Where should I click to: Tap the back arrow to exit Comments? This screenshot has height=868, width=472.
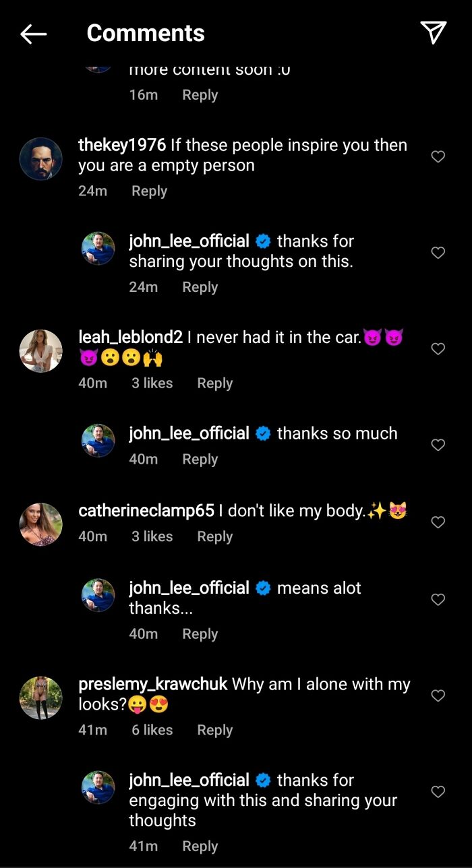coord(32,33)
